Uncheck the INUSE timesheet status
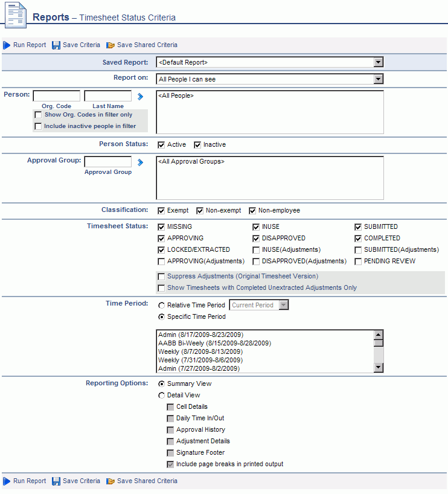 click(256, 227)
